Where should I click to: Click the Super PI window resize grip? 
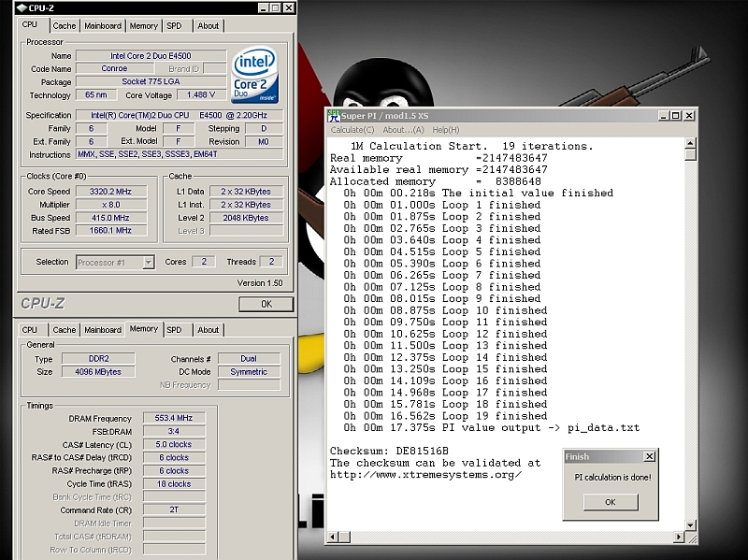pyautogui.click(x=691, y=538)
